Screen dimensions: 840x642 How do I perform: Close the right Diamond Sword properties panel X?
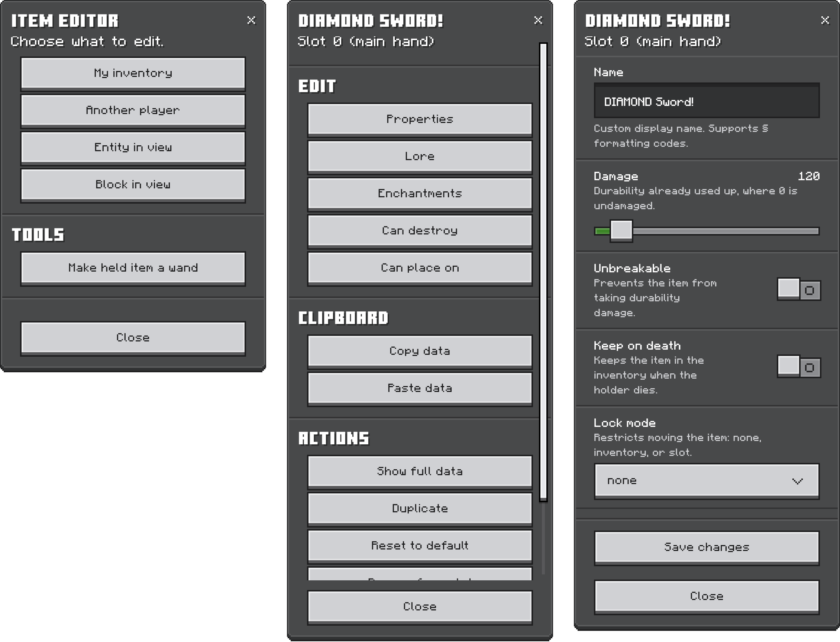pos(825,20)
